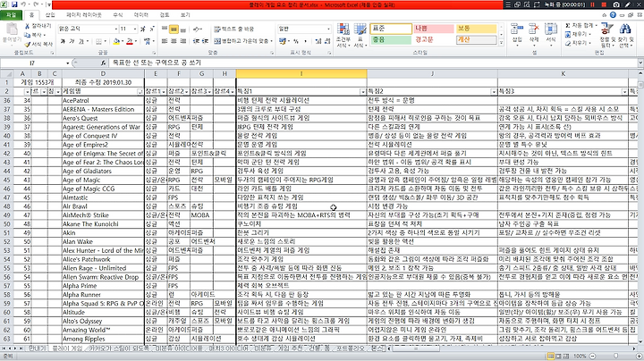The image size is (644, 361).
Task: Apply the Bad (나쁨) cell style
Action: click(433, 29)
